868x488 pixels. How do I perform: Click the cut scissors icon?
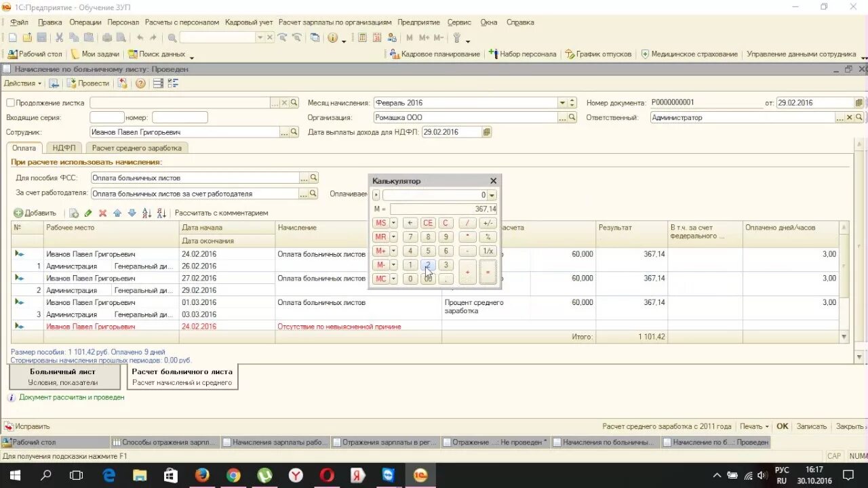tap(59, 38)
